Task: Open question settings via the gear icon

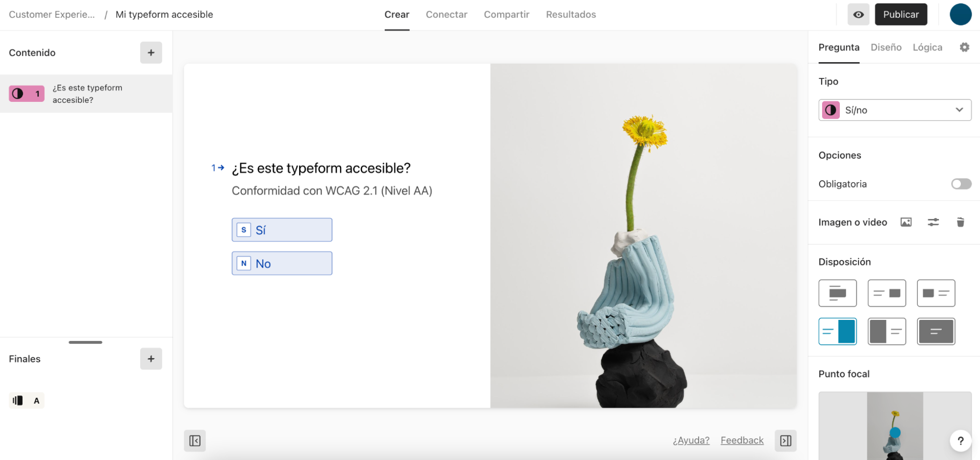Action: click(x=964, y=47)
